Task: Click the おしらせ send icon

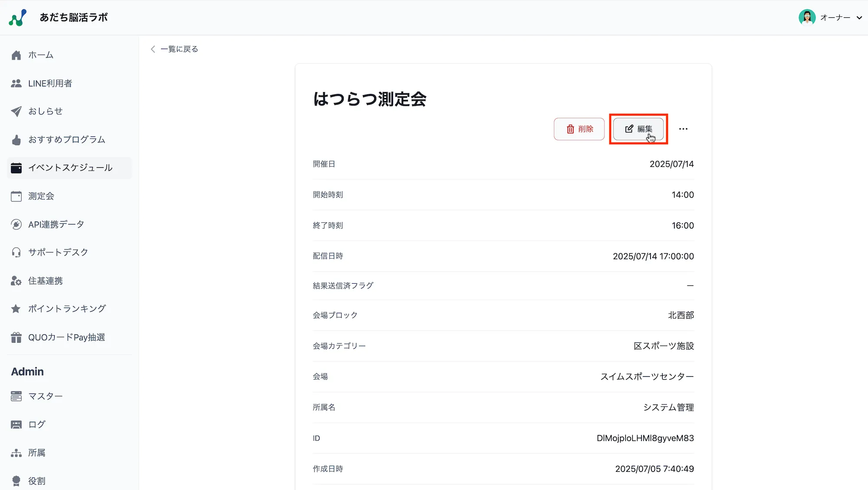Action: click(16, 111)
